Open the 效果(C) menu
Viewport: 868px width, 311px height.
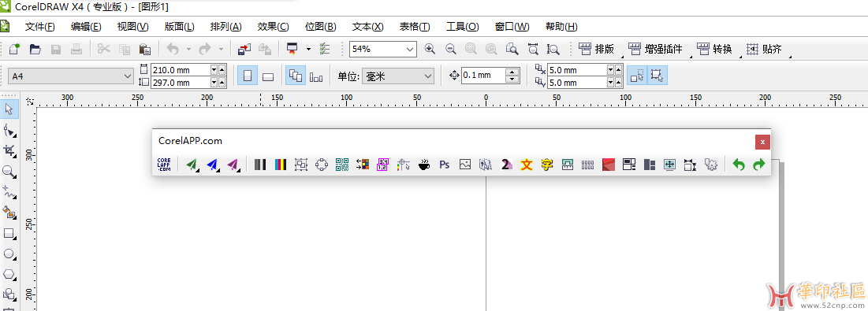(273, 27)
